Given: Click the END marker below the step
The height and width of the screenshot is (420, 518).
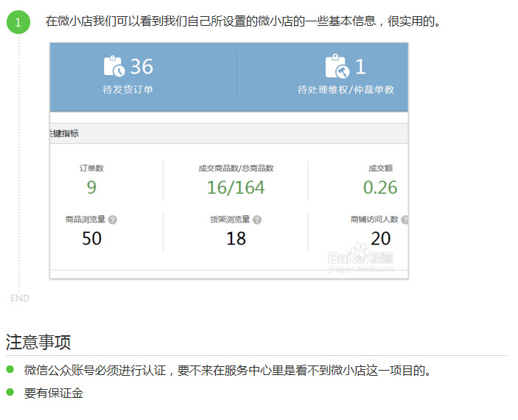Looking at the screenshot, I should pyautogui.click(x=20, y=298).
